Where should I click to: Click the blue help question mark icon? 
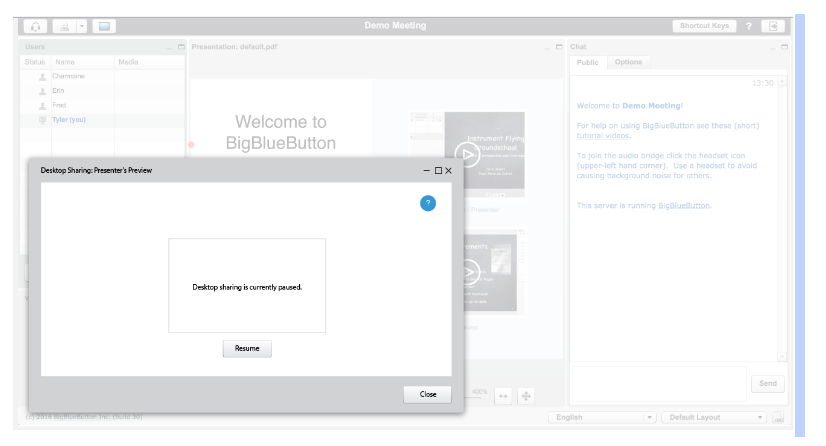428,203
